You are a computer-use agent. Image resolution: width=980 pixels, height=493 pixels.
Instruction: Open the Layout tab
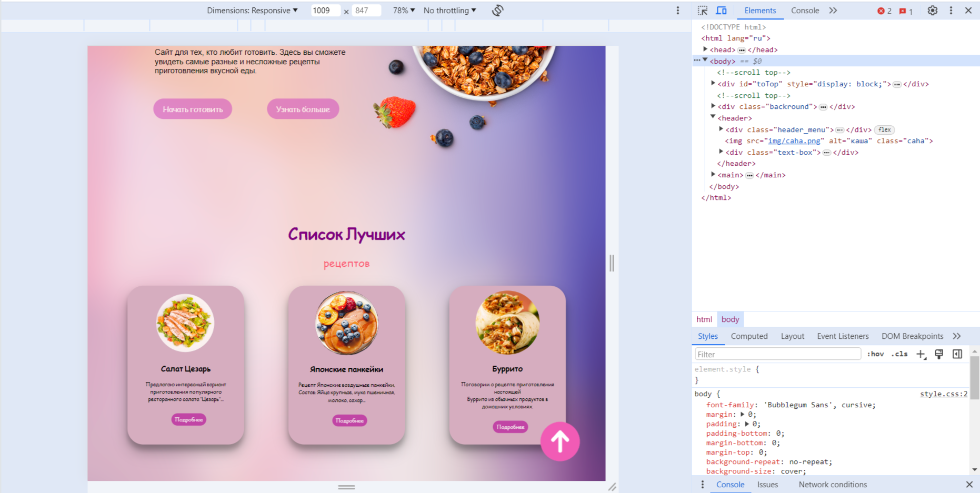[x=792, y=336]
